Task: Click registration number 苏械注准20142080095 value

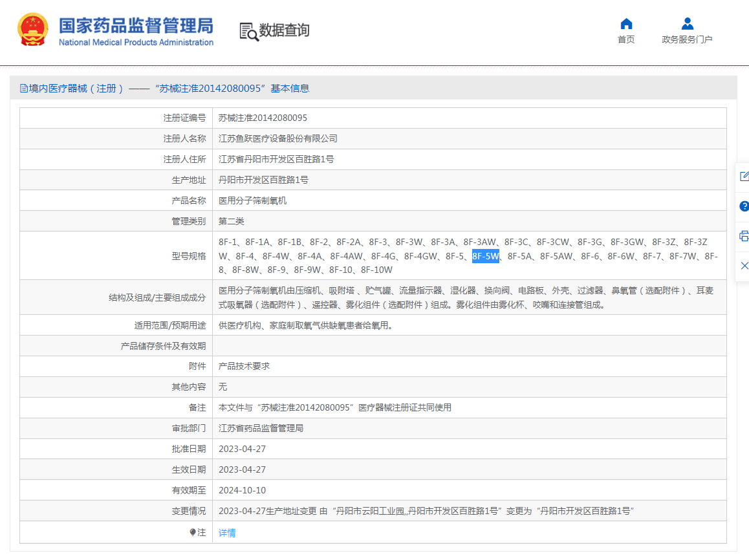Action: 263,118
